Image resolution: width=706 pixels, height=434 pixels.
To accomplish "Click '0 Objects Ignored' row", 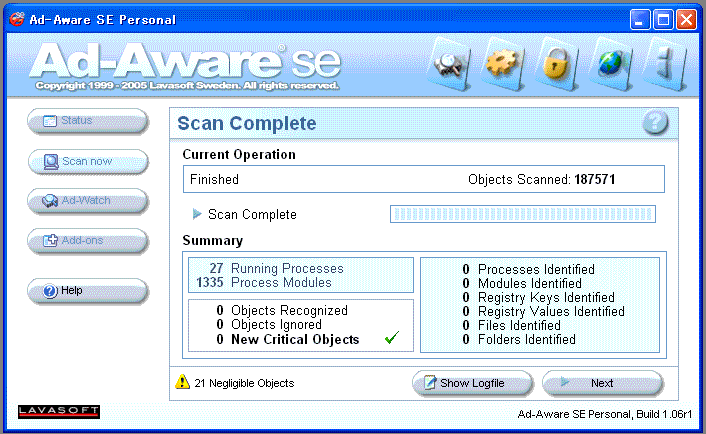I will 269,324.
